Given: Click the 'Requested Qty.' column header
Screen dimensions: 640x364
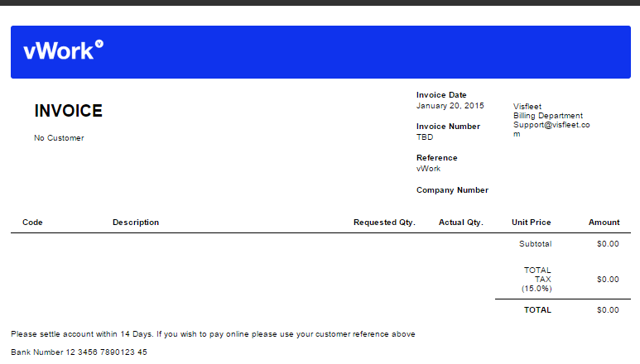Looking at the screenshot, I should point(384,223).
